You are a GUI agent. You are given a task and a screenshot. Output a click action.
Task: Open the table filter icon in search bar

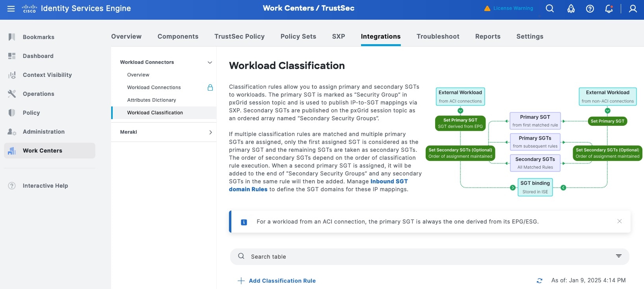619,256
